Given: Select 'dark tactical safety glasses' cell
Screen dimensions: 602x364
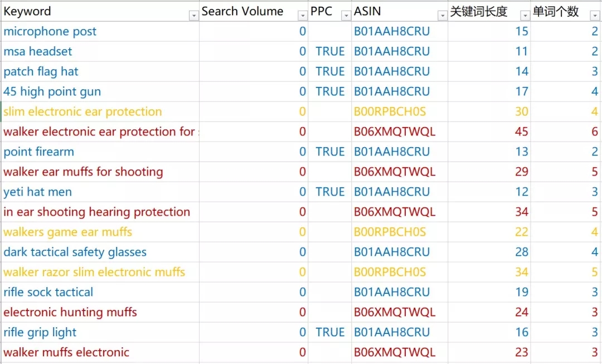Looking at the screenshot, I should pos(100,252).
